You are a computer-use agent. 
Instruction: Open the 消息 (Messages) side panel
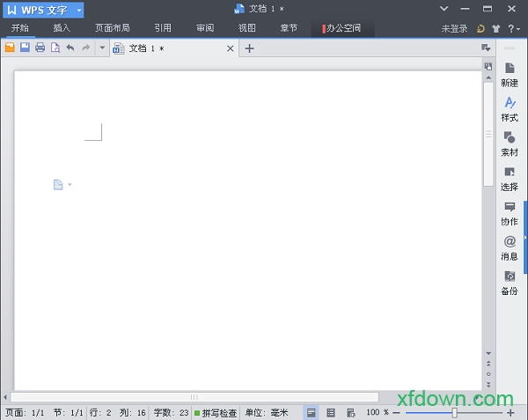click(x=510, y=247)
